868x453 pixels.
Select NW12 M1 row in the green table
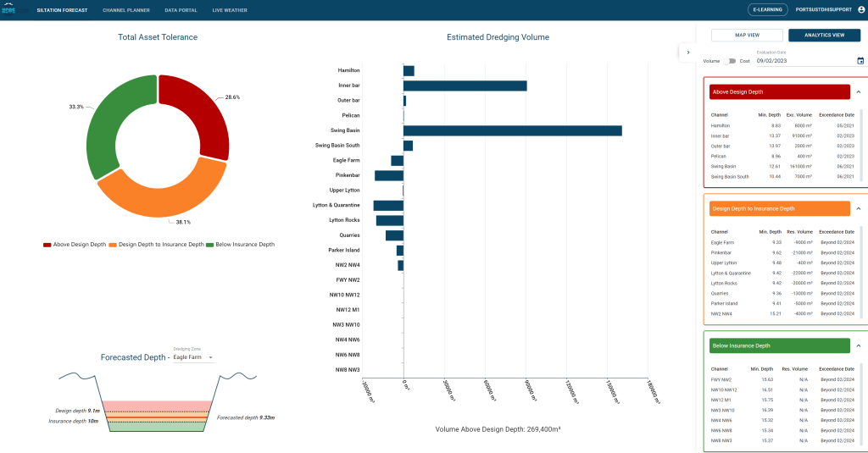(x=782, y=400)
